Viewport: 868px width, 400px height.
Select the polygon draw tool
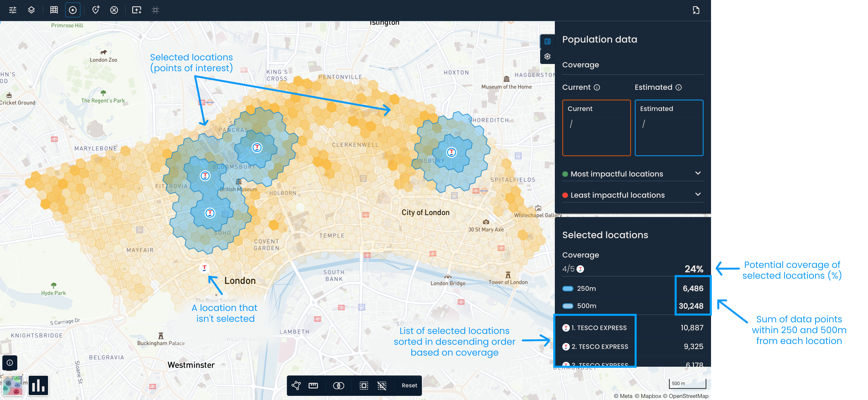pos(296,385)
